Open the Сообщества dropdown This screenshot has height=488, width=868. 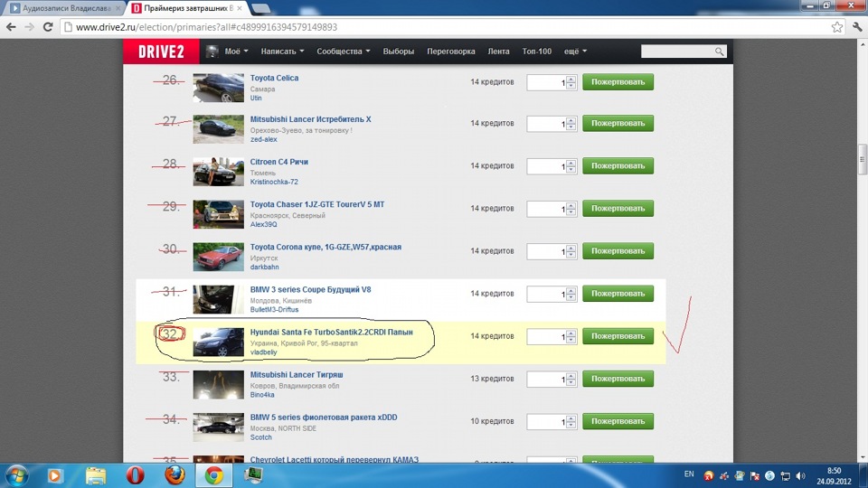pos(344,52)
